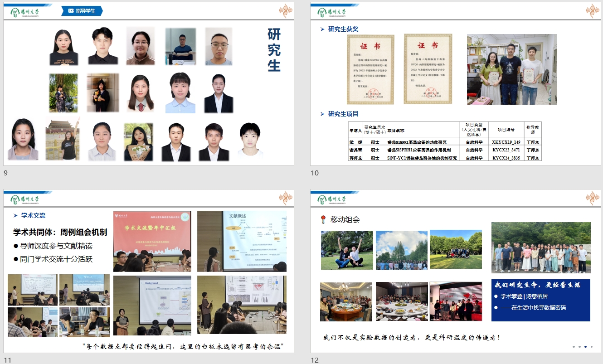Click the DNA helix icon on slide 12
603x364 pixels.
(x=592, y=198)
